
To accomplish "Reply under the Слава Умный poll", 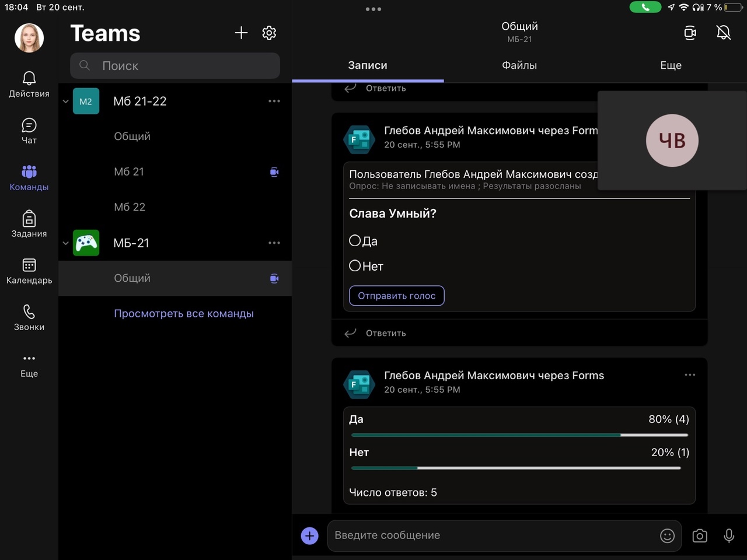I will point(375,333).
